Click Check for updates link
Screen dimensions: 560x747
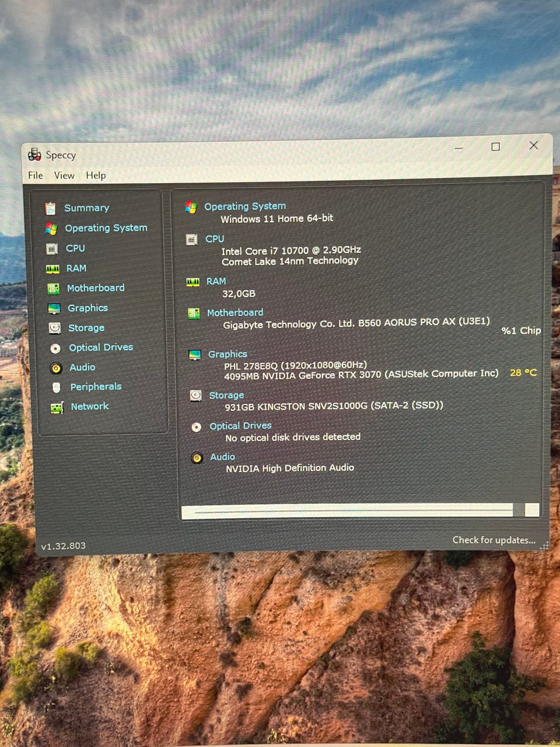coord(494,540)
